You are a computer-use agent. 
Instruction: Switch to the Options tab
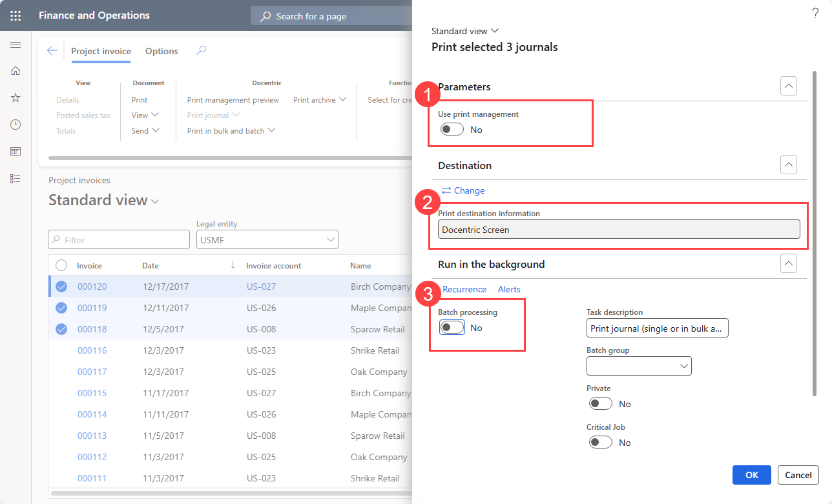coord(161,51)
